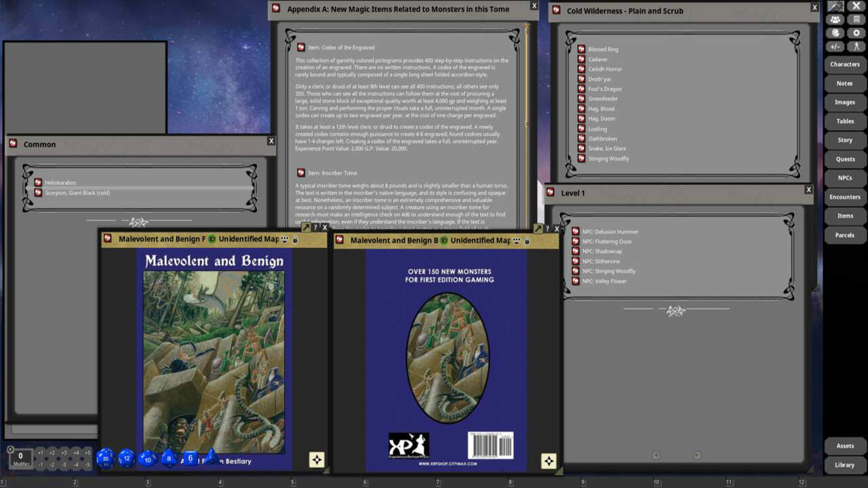This screenshot has width=868, height=488.
Task: Open the NPCs section in the right sidebar
Action: [x=844, y=178]
